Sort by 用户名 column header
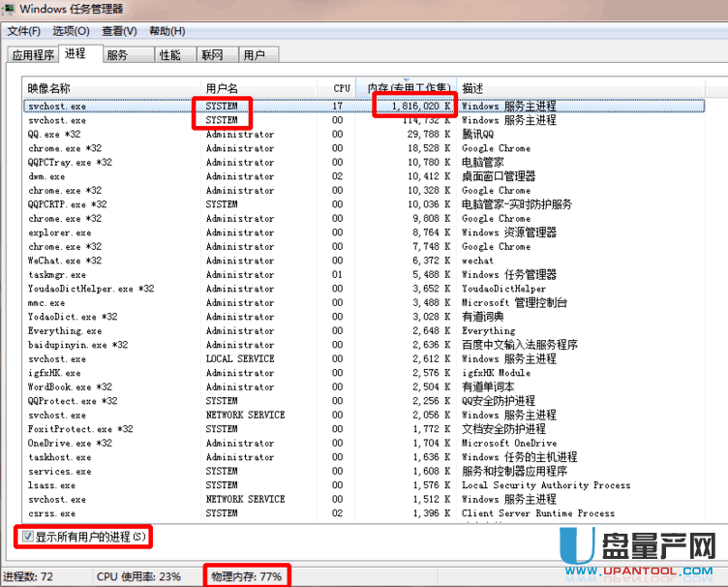Image resolution: width=728 pixels, height=587 pixels. pos(259,88)
